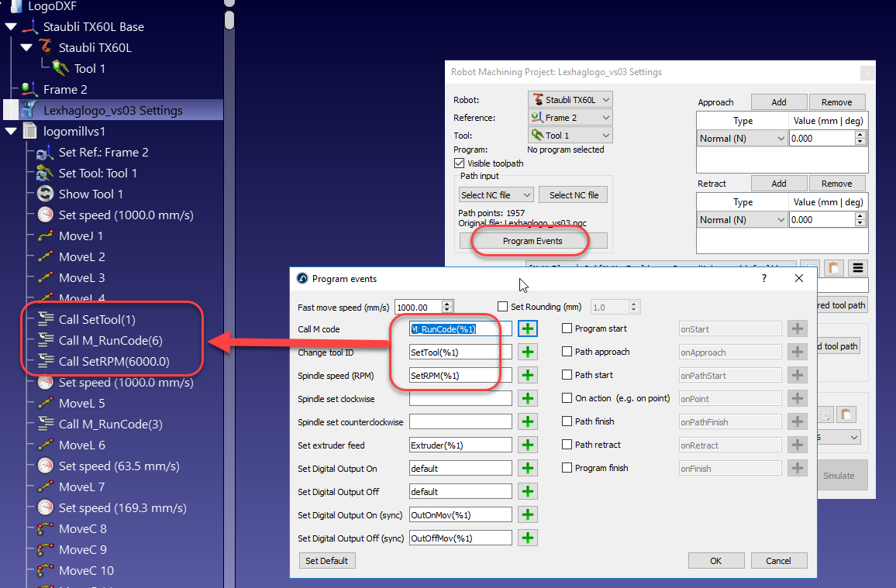Select MoveC 9 instruction in the tree
Viewport: 896px width, 588px height.
pos(82,550)
